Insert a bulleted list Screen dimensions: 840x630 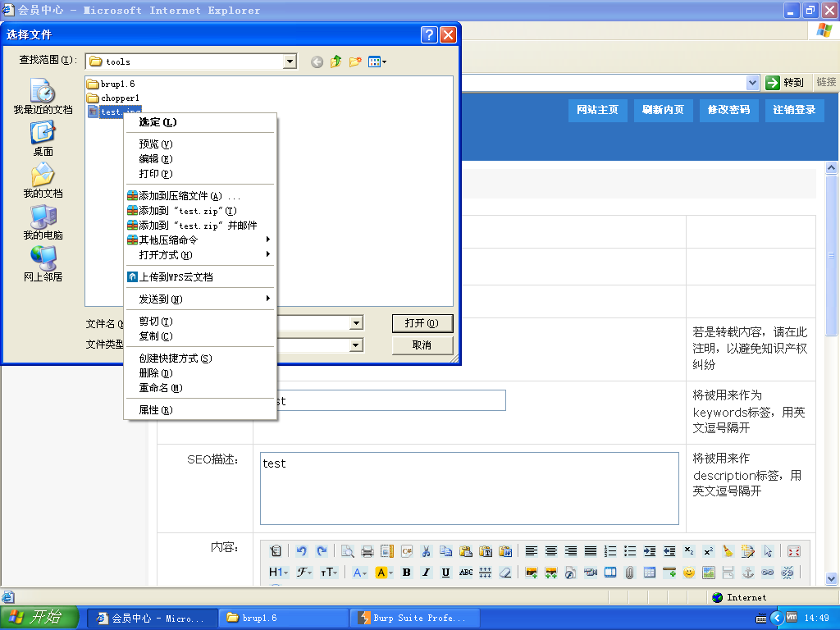tap(630, 550)
